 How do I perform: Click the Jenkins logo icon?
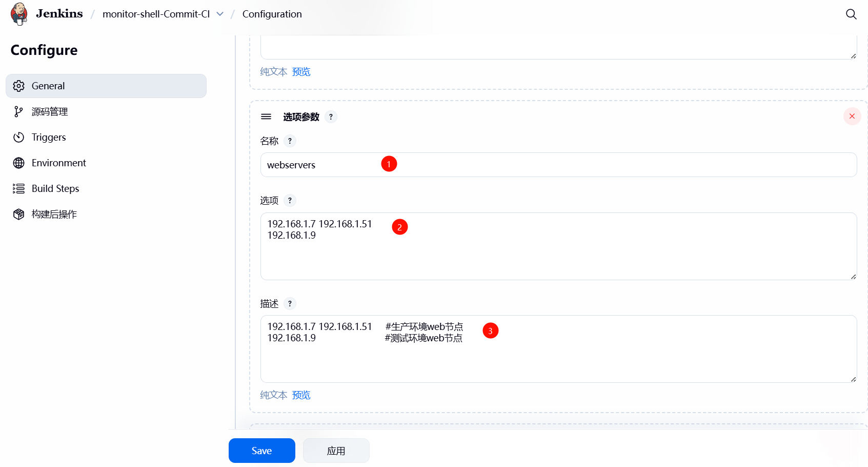19,14
